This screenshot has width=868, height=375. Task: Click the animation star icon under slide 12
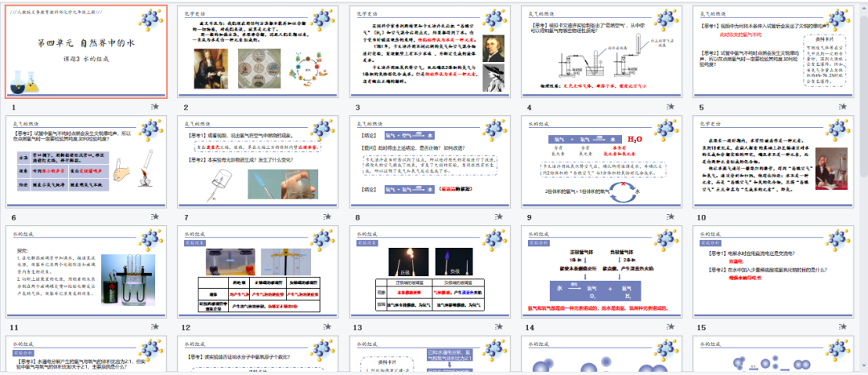coord(328,327)
